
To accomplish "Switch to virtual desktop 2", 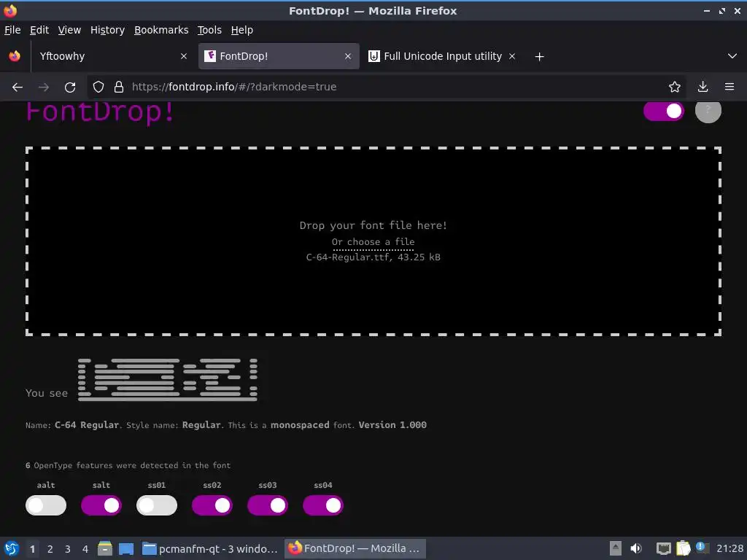I will click(x=50, y=549).
